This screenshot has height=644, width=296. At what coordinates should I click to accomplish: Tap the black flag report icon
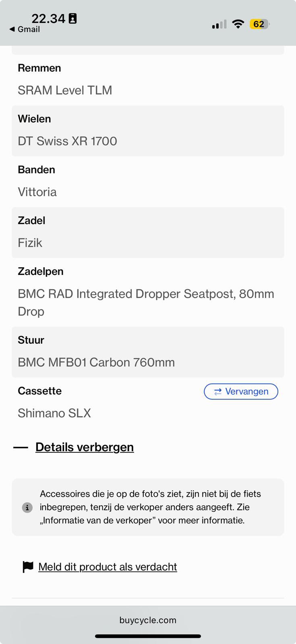click(28, 567)
